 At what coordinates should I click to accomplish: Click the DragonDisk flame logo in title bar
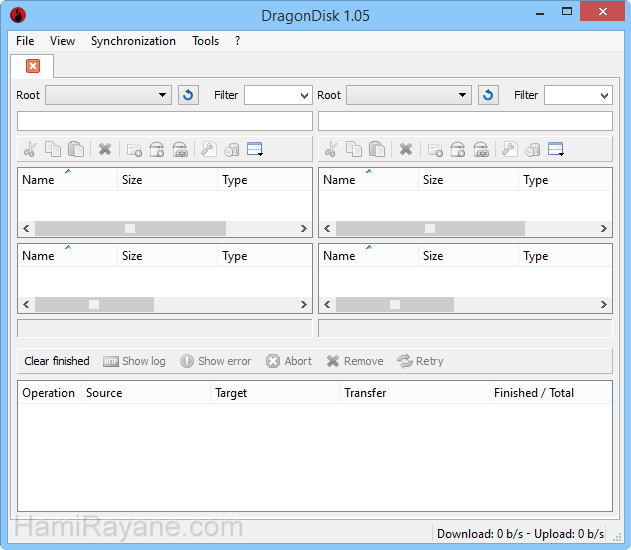18,15
